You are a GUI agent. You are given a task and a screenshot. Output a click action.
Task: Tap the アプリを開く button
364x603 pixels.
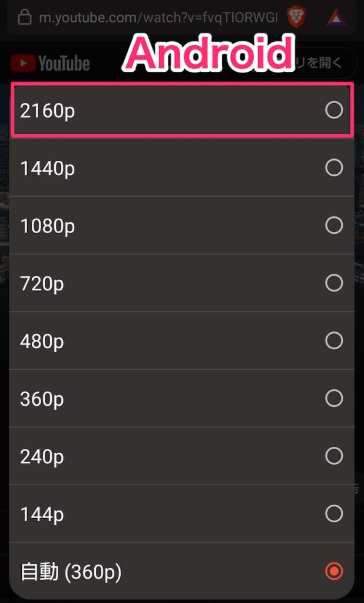324,63
